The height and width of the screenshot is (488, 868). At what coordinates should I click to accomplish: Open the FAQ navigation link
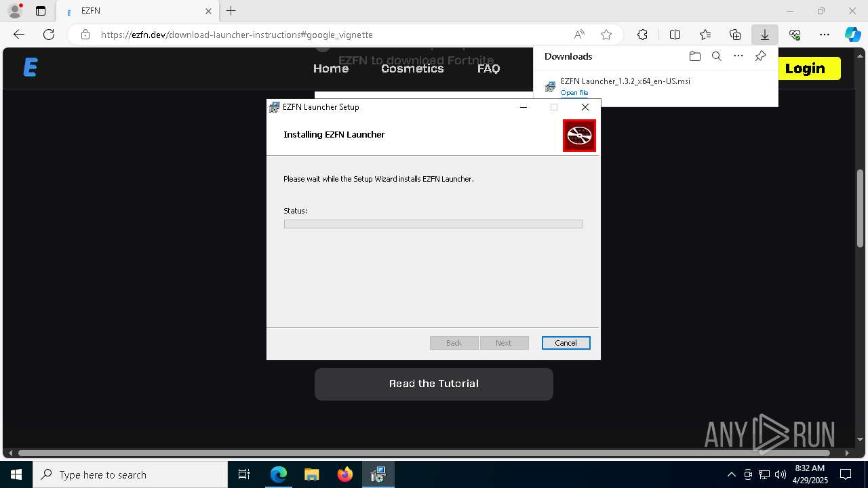488,68
